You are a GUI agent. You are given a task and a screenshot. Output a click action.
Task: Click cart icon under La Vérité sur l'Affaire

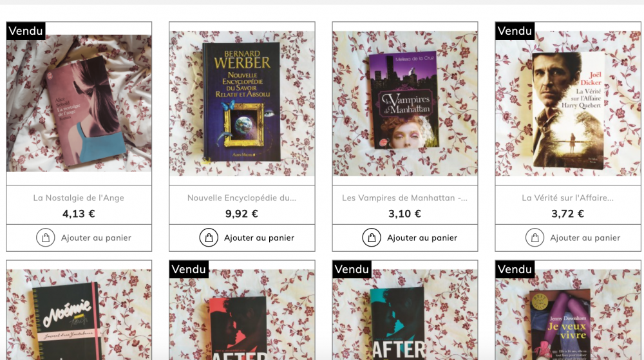(x=535, y=238)
